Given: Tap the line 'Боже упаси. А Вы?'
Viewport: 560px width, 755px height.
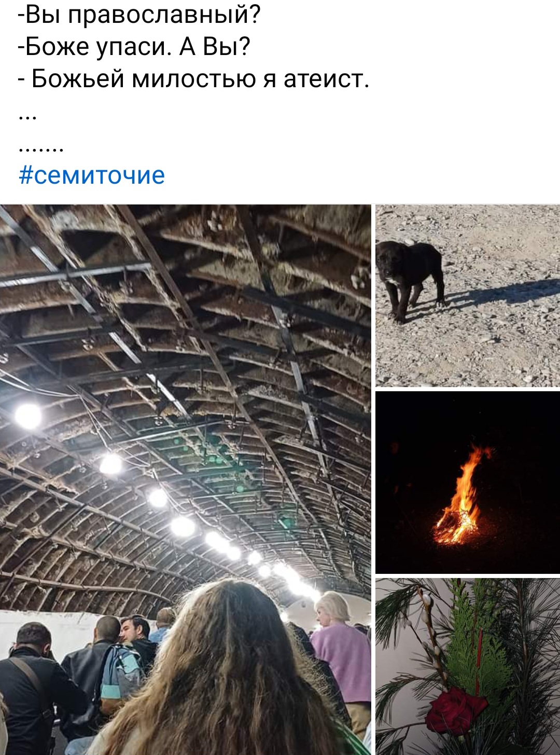Looking at the screenshot, I should click(134, 47).
